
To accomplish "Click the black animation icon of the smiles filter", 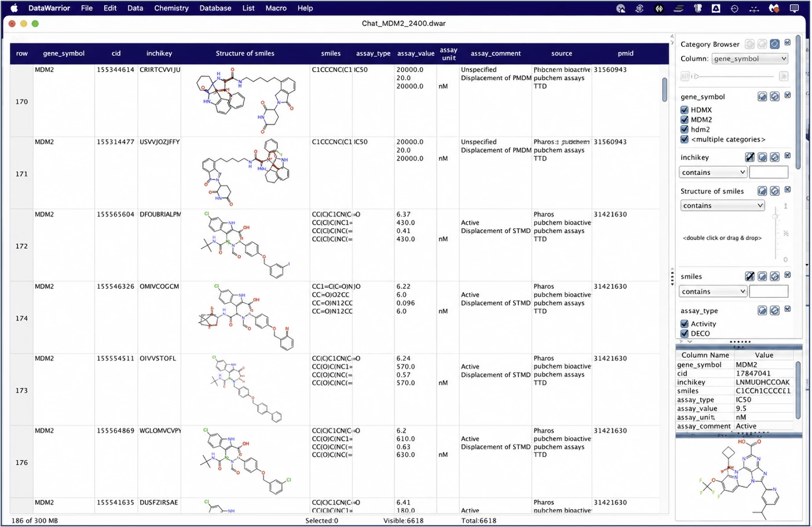I will point(750,276).
